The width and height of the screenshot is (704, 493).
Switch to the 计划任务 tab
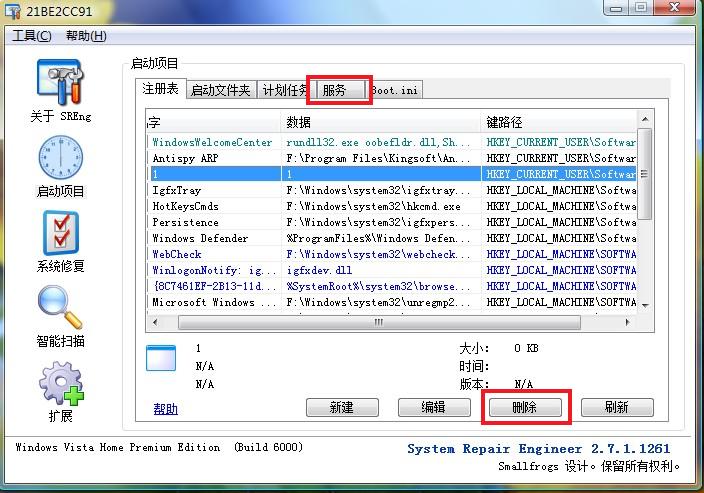click(284, 90)
